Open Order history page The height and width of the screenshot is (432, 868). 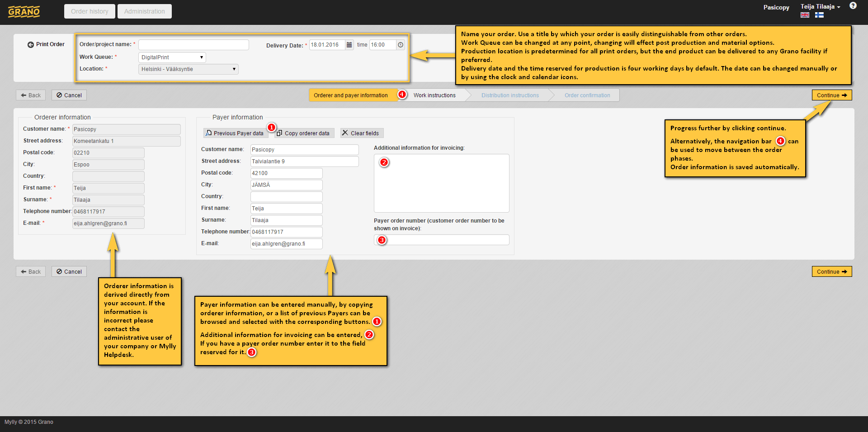coord(90,11)
